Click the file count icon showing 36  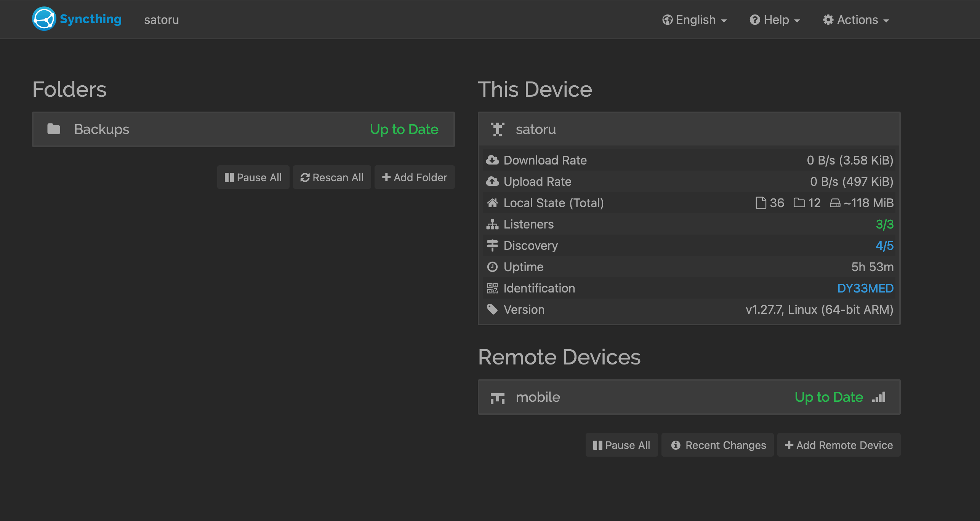pyautogui.click(x=761, y=203)
